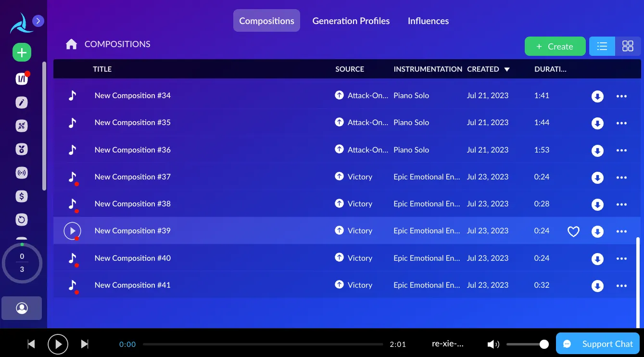The image size is (644, 357).
Task: Switch to grid view layout
Action: [628, 46]
